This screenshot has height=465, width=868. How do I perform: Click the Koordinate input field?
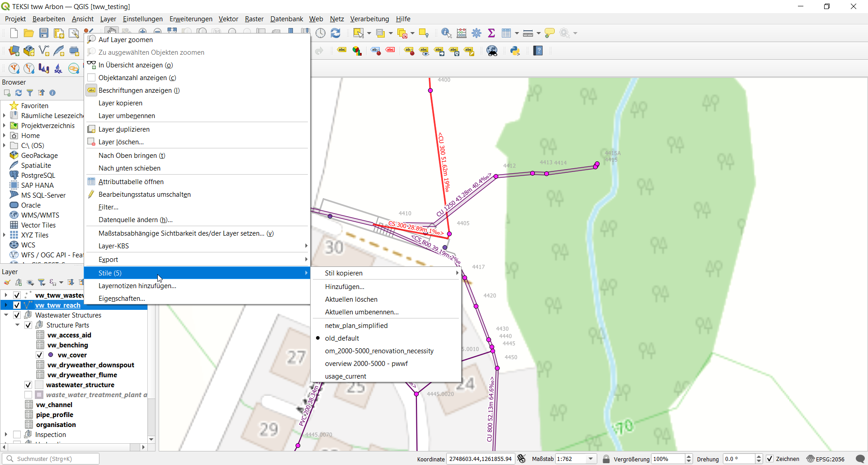click(480, 459)
